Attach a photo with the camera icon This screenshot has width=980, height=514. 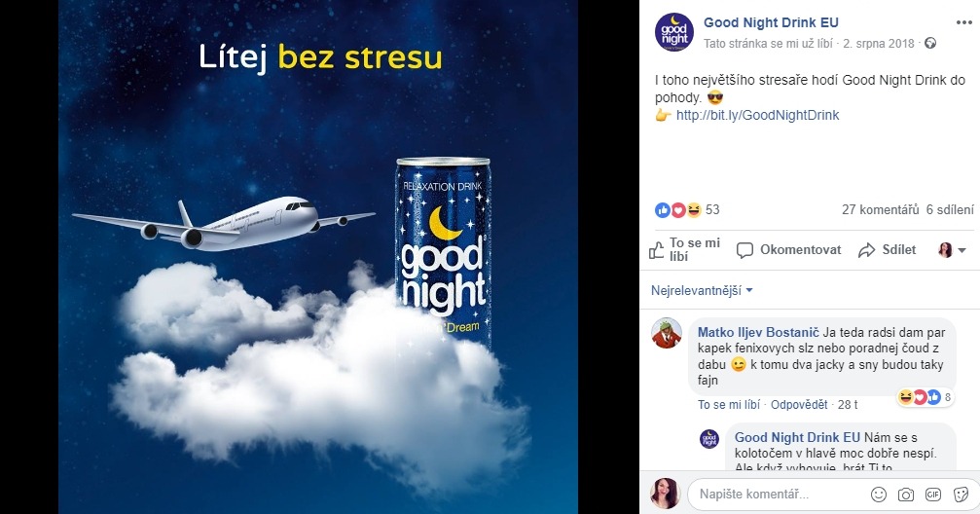906,495
